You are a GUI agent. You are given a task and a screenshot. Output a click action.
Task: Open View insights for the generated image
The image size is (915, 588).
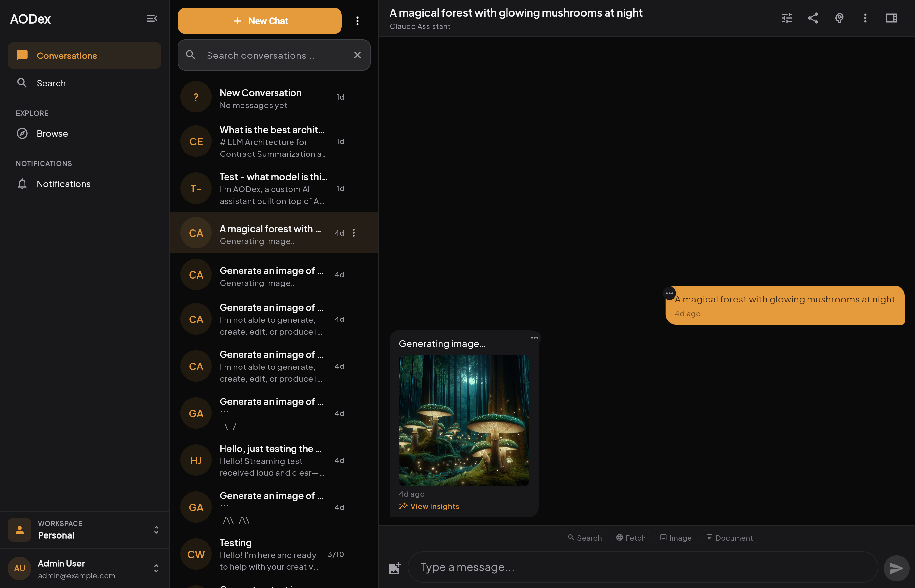pyautogui.click(x=429, y=506)
